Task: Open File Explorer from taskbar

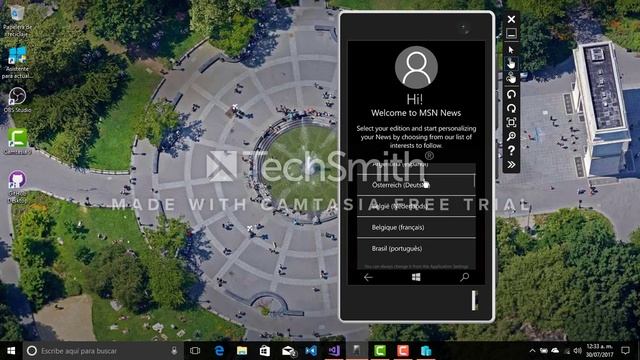Action: (242, 351)
